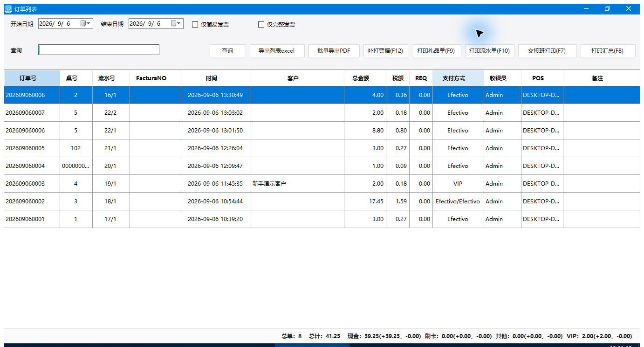The width and height of the screenshot is (644, 347).
Task: Sort by 总金额 column header
Action: pyautogui.click(x=365, y=78)
